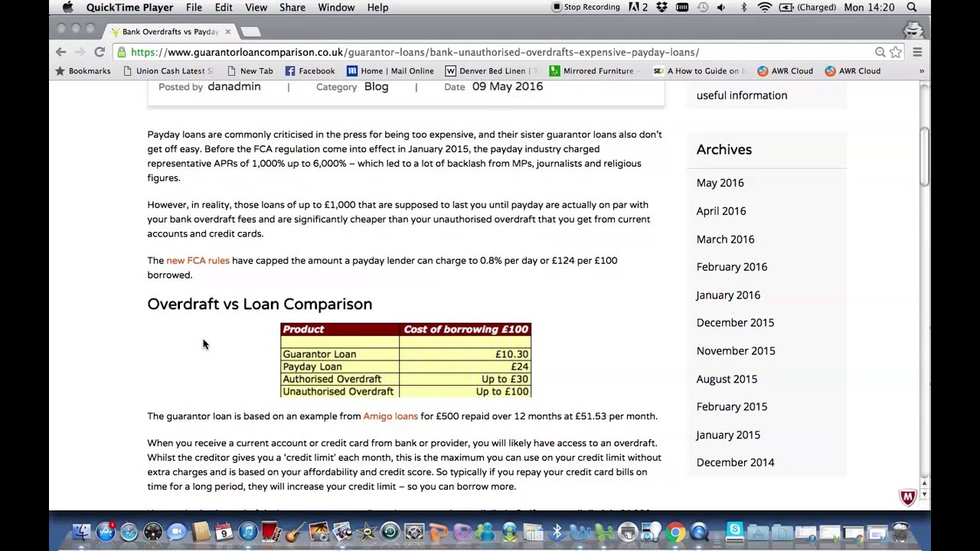The width and height of the screenshot is (980, 551).
Task: Click the Adobe updater menu bar icon
Action: (638, 7)
